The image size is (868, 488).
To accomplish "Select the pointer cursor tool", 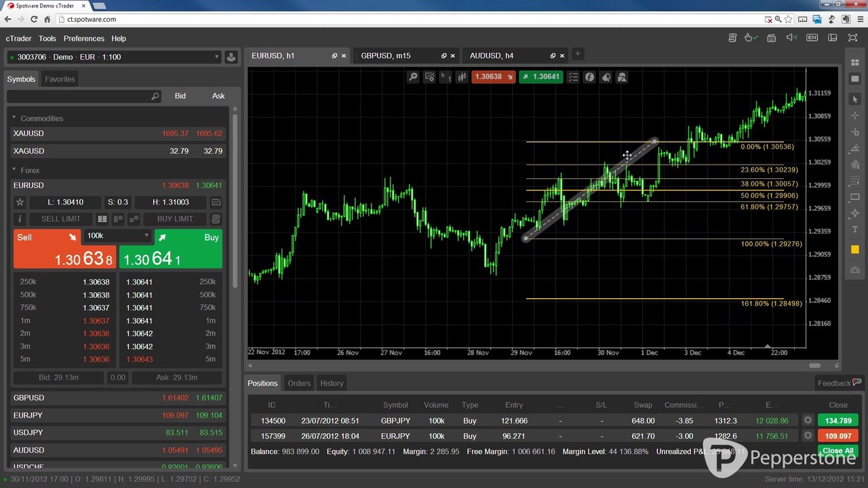I will [855, 100].
